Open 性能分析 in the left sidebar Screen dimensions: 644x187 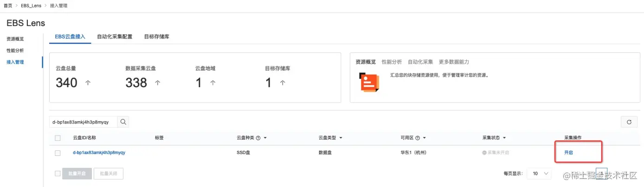click(15, 51)
